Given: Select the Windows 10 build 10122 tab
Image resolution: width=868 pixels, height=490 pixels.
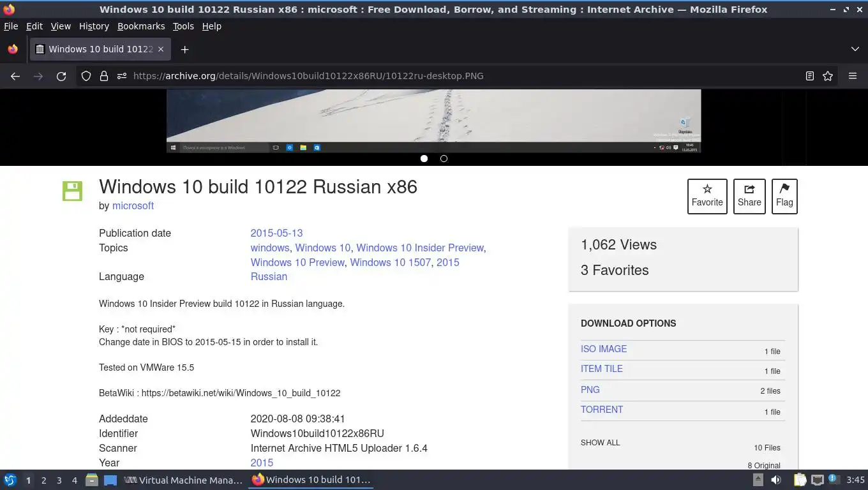Looking at the screenshot, I should click(100, 49).
